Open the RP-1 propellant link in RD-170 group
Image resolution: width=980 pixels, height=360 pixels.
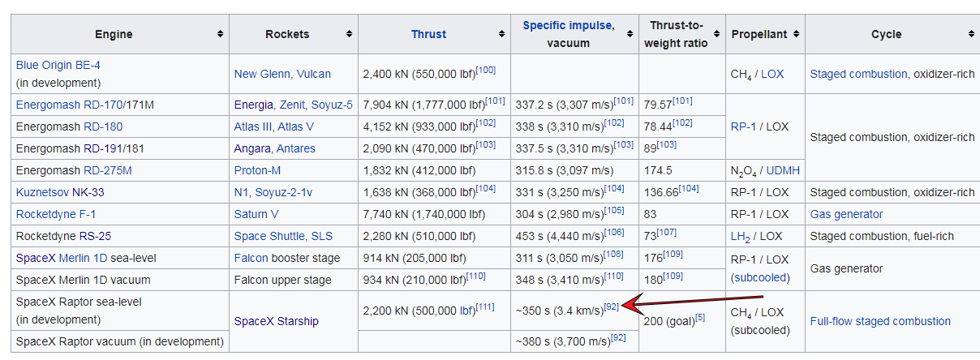click(x=744, y=126)
